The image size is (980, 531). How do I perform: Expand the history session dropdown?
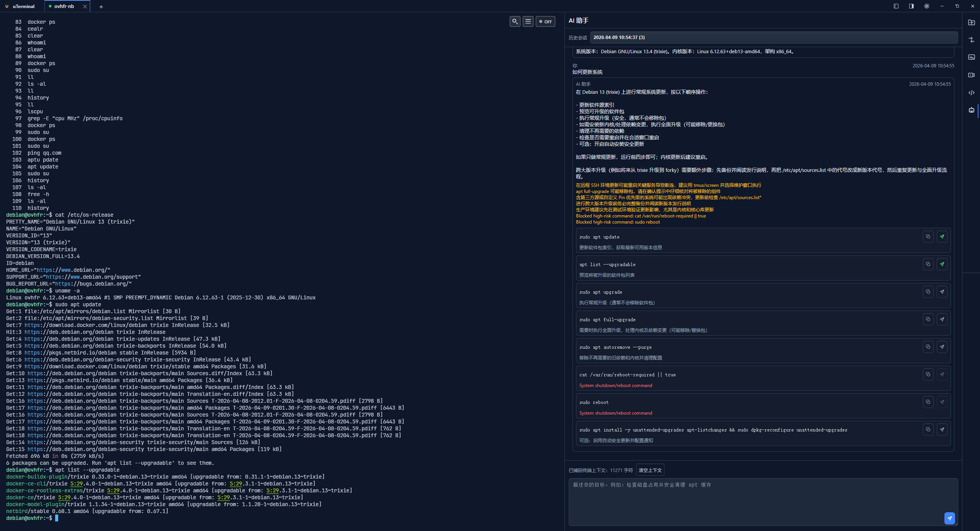(774, 38)
